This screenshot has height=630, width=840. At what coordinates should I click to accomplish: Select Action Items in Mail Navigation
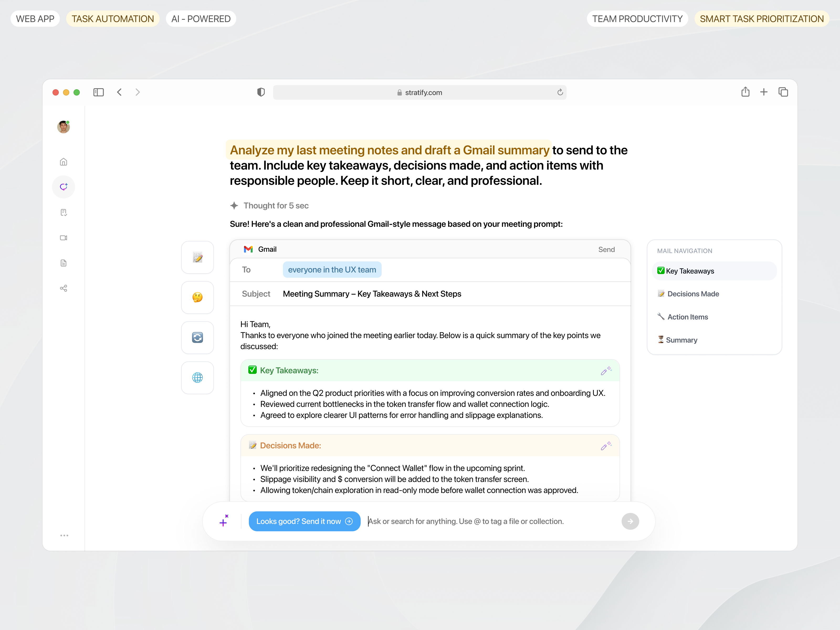pos(687,317)
